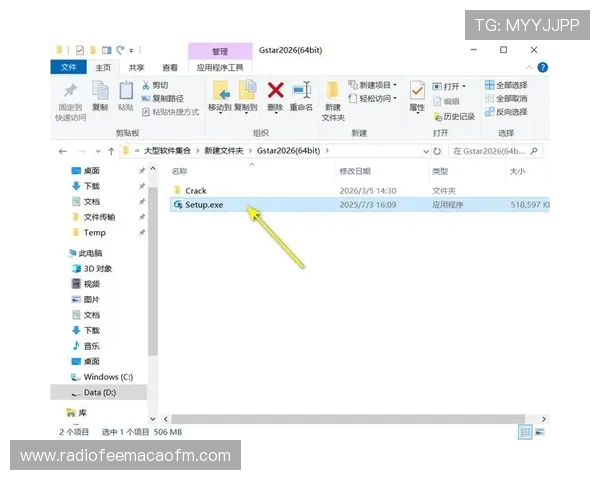
Task: Click the Rename (重命名) icon
Action: pos(302,91)
